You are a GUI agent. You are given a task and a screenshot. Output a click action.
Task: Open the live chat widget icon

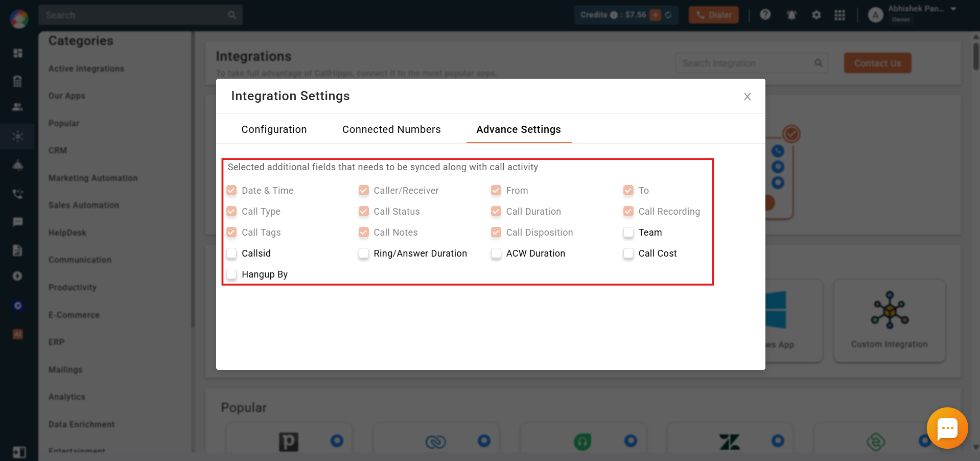[x=947, y=428]
